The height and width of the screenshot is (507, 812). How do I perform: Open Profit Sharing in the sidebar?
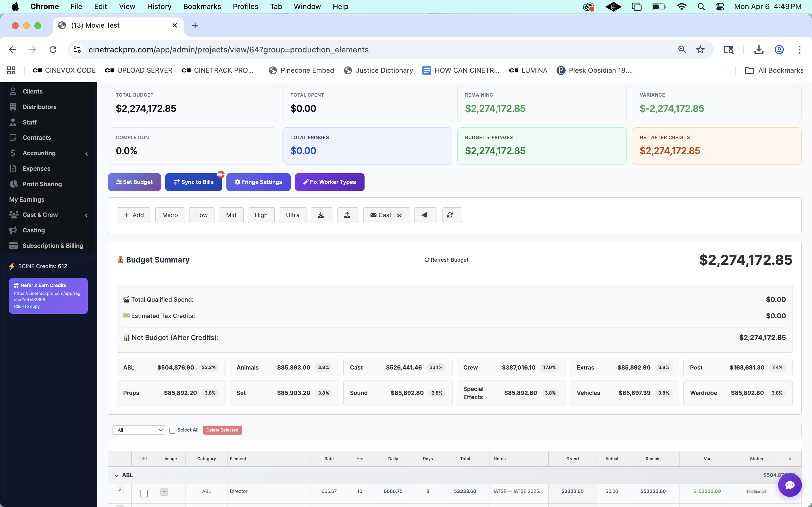click(x=42, y=184)
